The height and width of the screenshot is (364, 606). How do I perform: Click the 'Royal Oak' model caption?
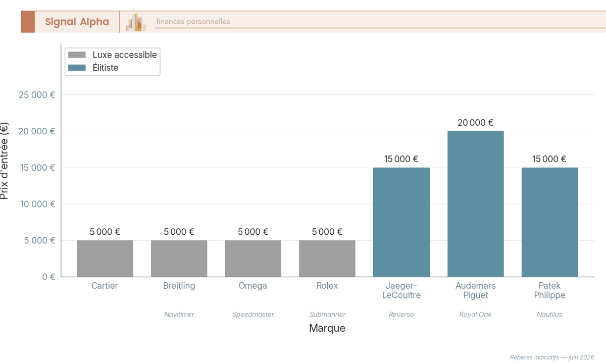click(476, 315)
